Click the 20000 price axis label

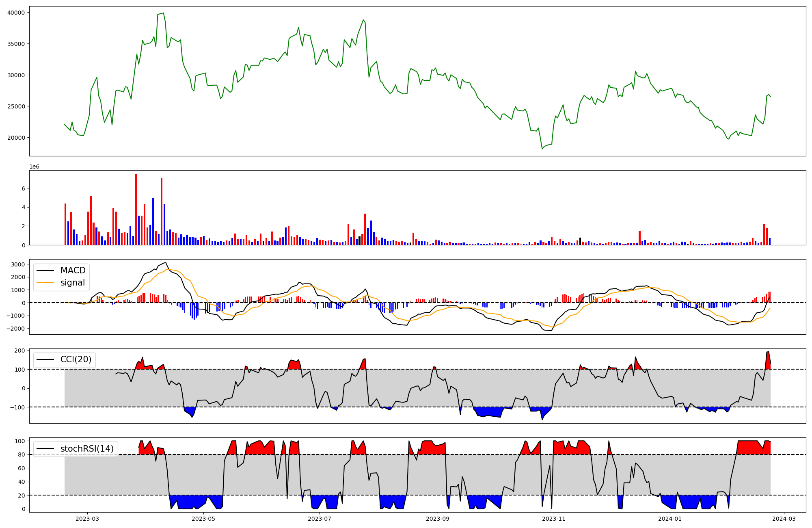pos(16,138)
